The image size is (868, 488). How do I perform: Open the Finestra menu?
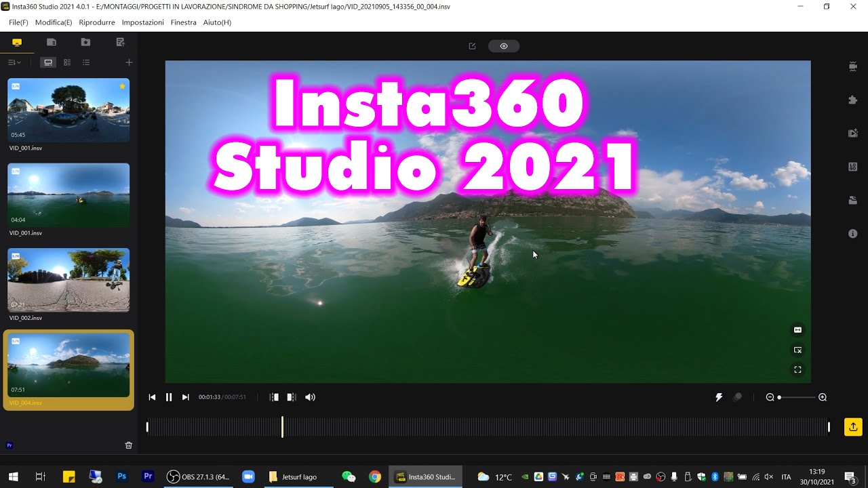coord(183,22)
